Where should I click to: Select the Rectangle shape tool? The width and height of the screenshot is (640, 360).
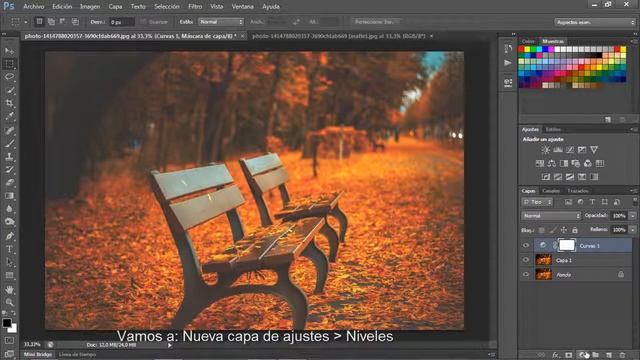coord(9,276)
